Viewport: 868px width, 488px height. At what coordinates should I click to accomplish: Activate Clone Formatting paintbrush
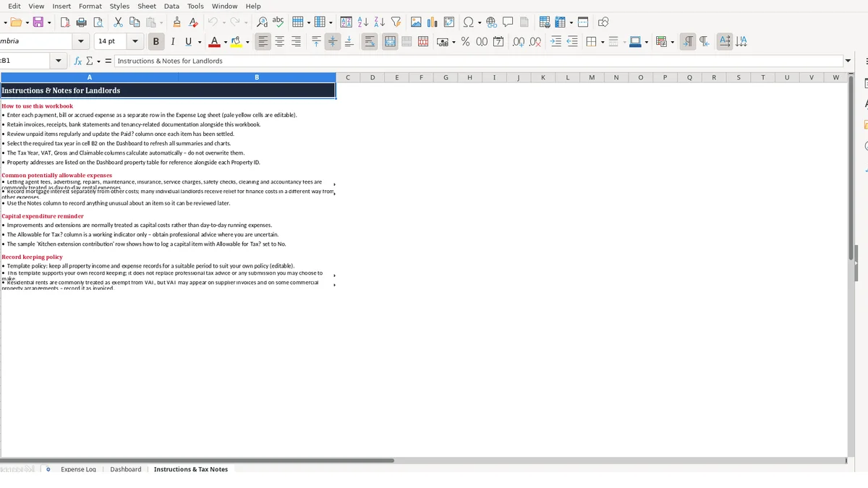pyautogui.click(x=176, y=22)
